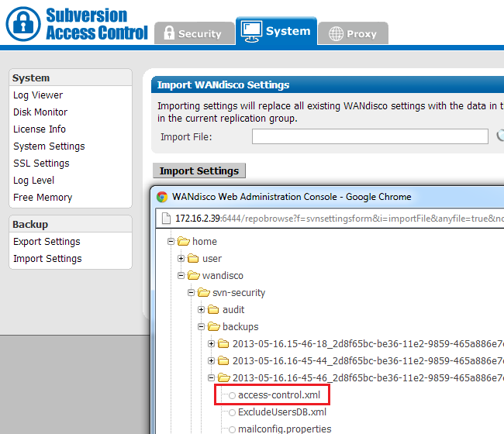The image size is (504, 434).
Task: Switch to the Security tab
Action: 195,33
